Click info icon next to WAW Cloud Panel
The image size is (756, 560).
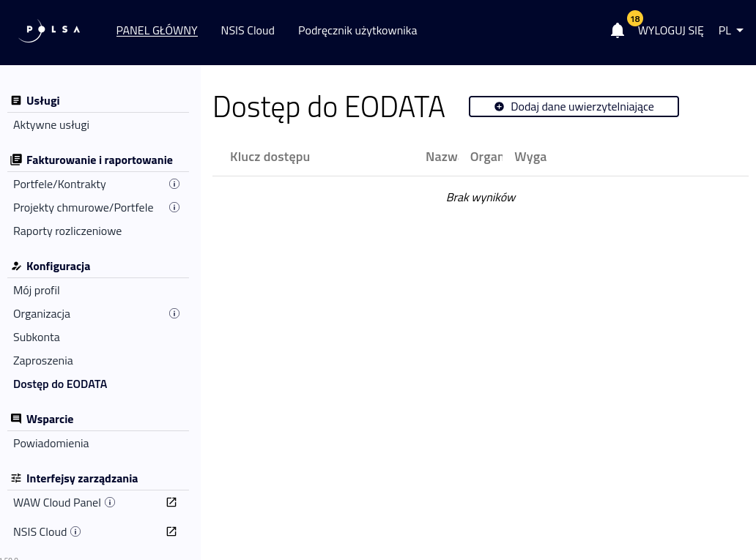(x=110, y=502)
